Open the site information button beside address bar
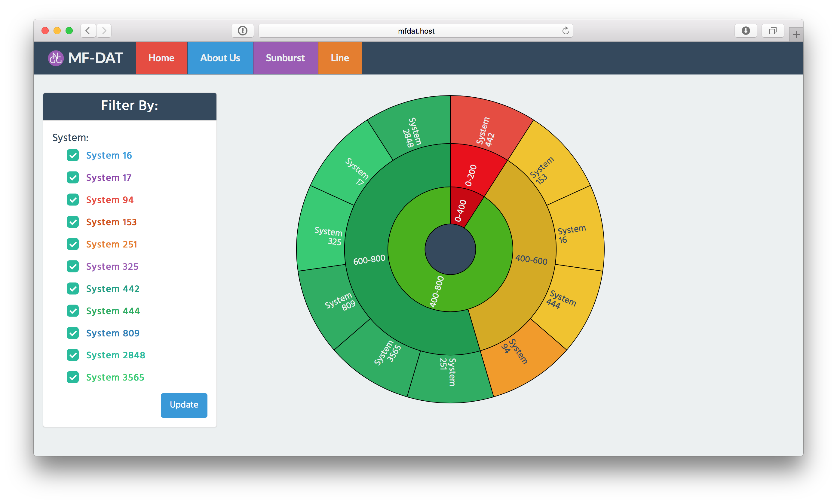The image size is (837, 504). pos(242,31)
